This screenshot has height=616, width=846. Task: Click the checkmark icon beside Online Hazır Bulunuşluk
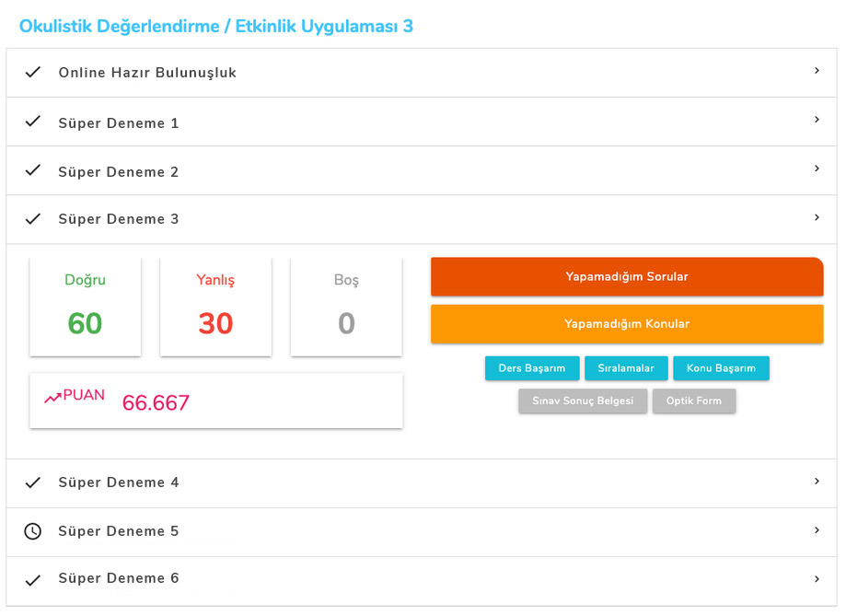33,72
